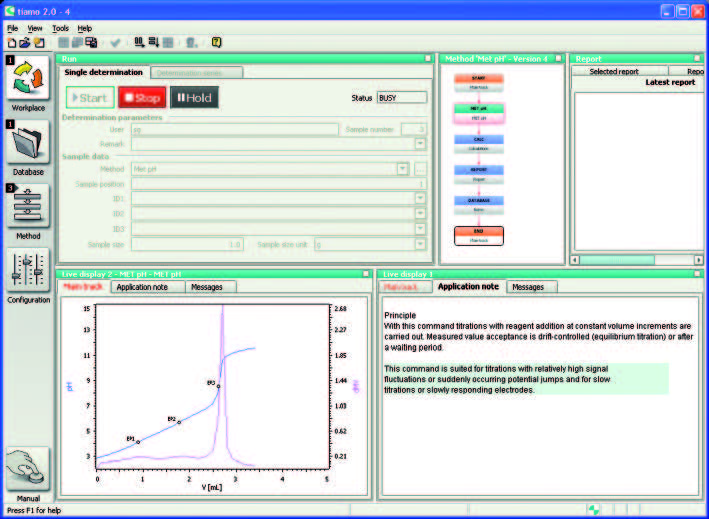Open the Tools menu
The height and width of the screenshot is (519, 709).
[x=60, y=28]
